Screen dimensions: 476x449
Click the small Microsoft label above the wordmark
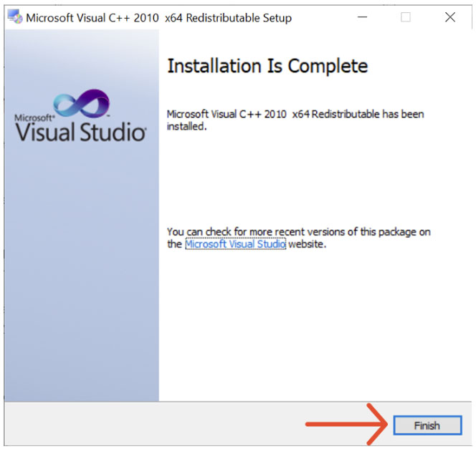[x=34, y=116]
